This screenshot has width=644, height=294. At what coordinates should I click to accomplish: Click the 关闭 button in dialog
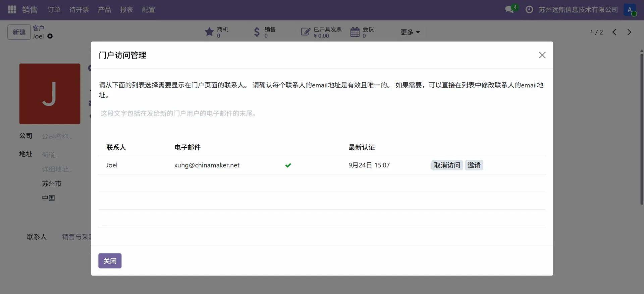tap(110, 261)
